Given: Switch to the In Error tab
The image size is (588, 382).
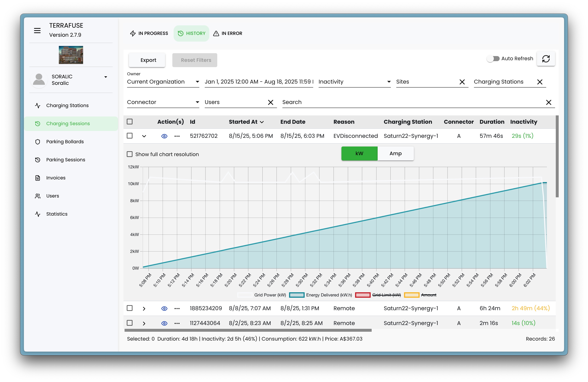Looking at the screenshot, I should [228, 33].
